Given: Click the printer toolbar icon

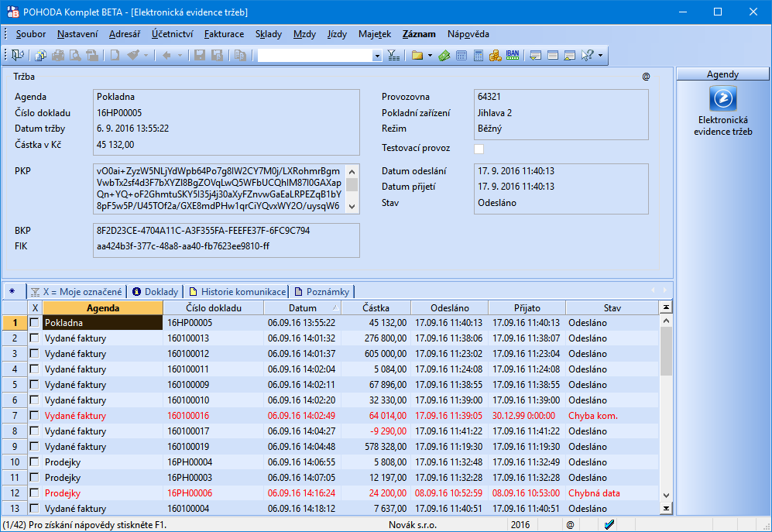Looking at the screenshot, I should point(58,55).
